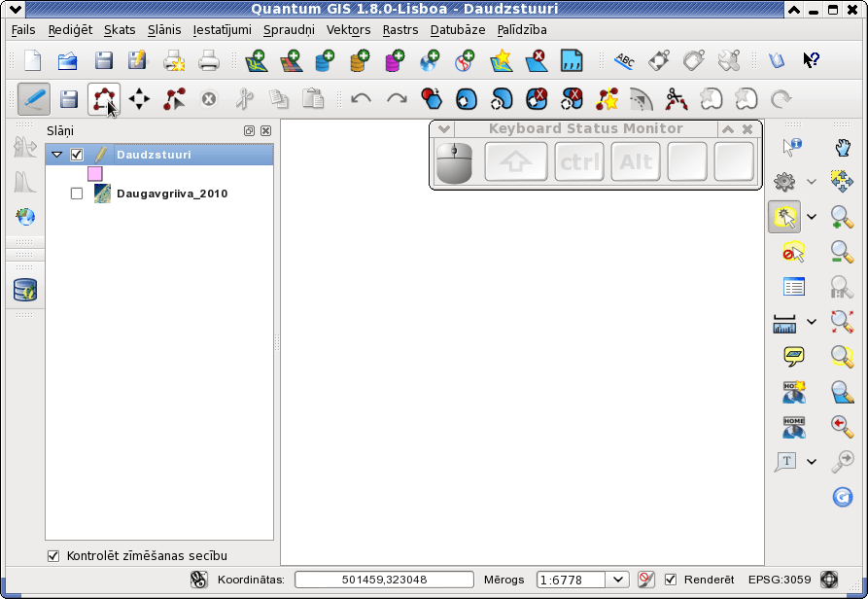Open the Rediģēt menu
Image resolution: width=868 pixels, height=599 pixels.
(x=70, y=30)
